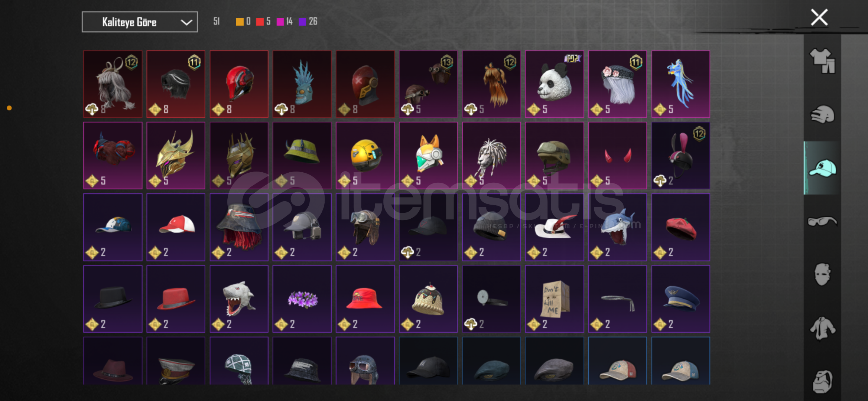868x401 pixels.
Task: Select the cap headgear category
Action: pos(822,168)
